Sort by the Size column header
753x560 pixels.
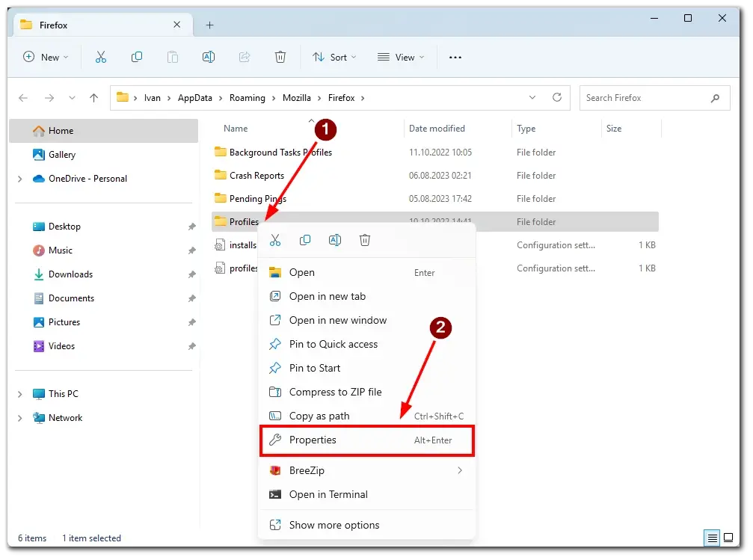614,129
